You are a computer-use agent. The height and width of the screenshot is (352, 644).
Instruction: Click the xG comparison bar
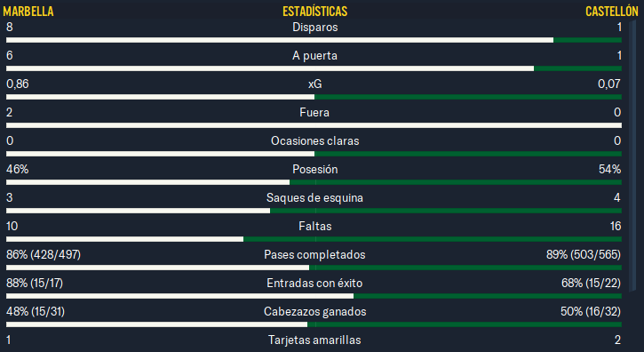[314, 97]
